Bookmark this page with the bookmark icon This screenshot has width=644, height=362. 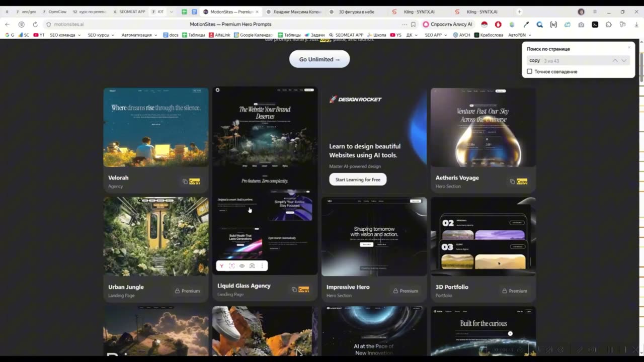coord(413,24)
